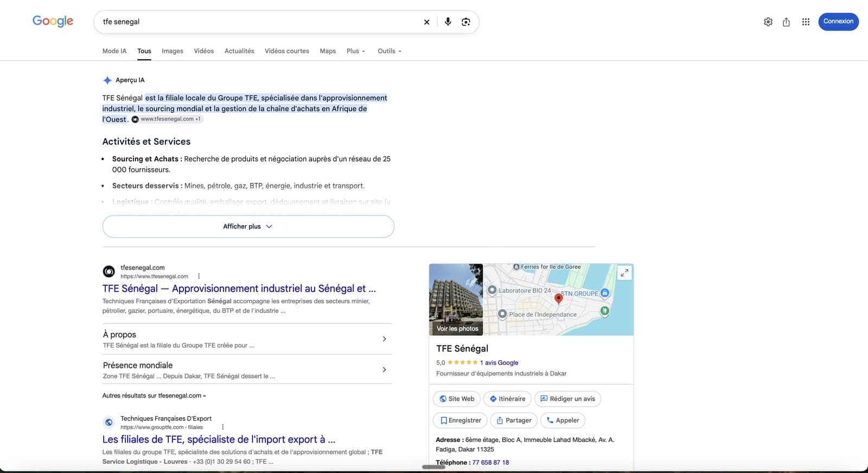Open TFE Sénégal — Approvisionnement industriel link
868x473 pixels.
pyautogui.click(x=239, y=289)
